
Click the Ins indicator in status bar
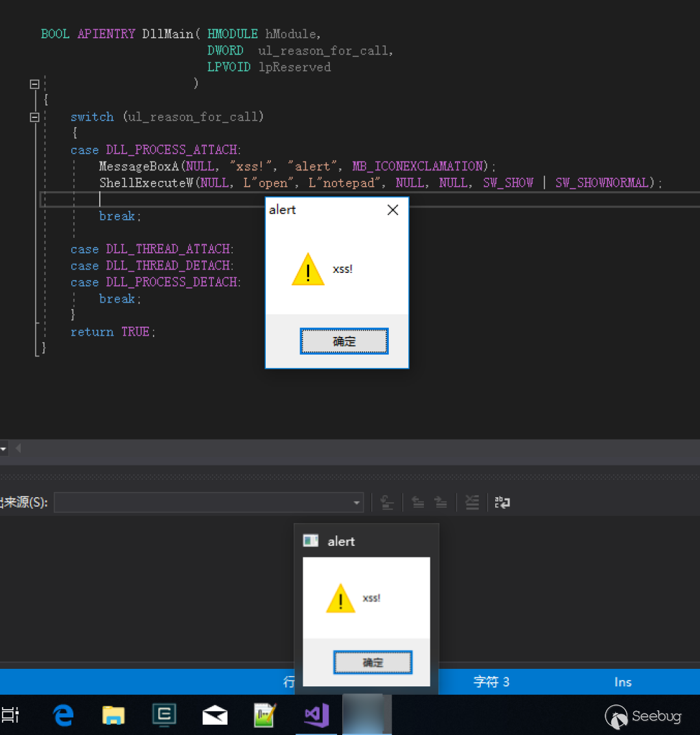pyautogui.click(x=623, y=682)
